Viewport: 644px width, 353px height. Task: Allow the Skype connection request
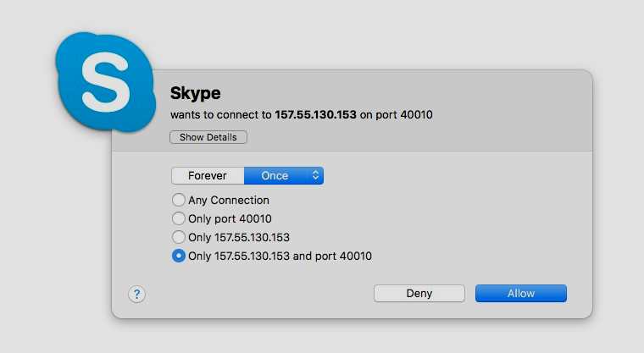[521, 294]
